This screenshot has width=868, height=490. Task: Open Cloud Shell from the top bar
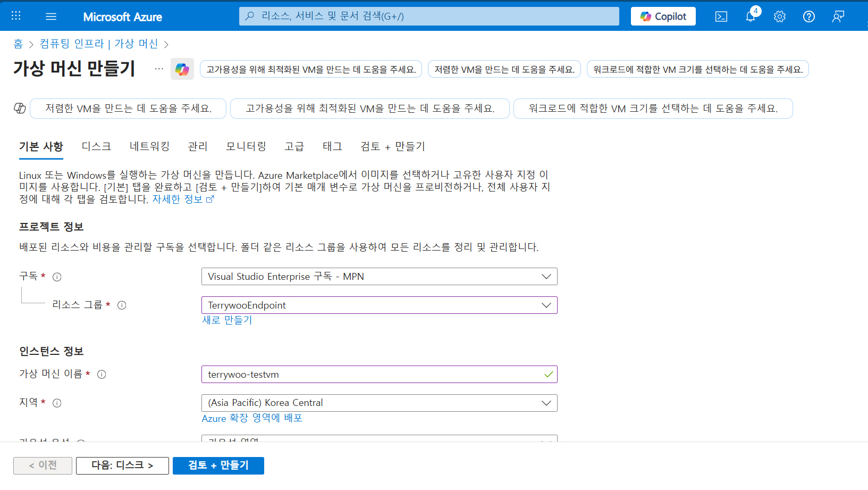coord(721,16)
